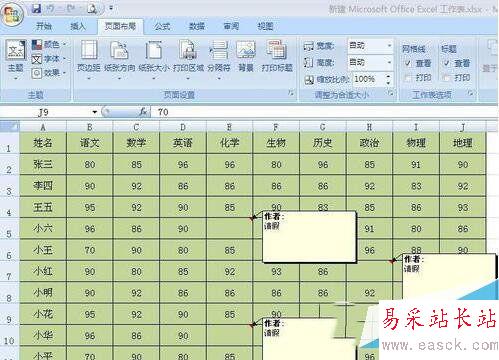
Task: Open the theme 颜色 colors menu
Action: [49, 44]
